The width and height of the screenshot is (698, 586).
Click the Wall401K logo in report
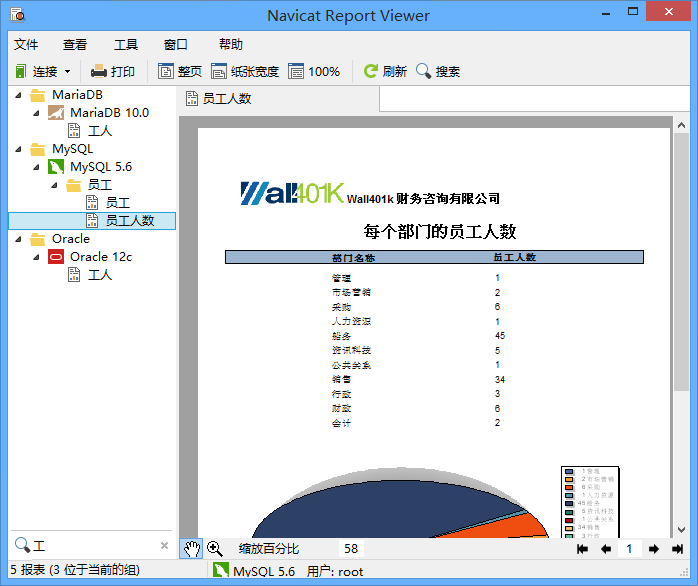pos(292,193)
